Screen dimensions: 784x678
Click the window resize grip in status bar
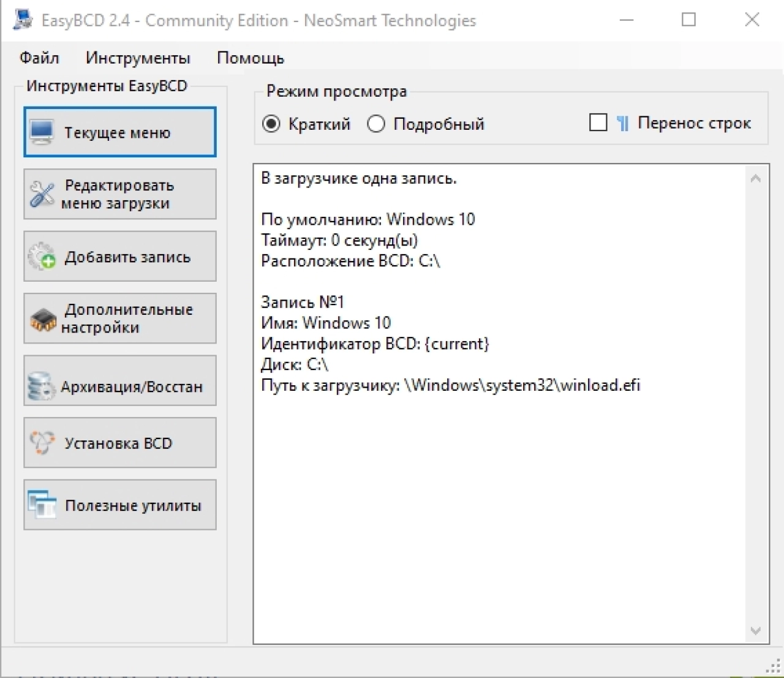click(774, 666)
